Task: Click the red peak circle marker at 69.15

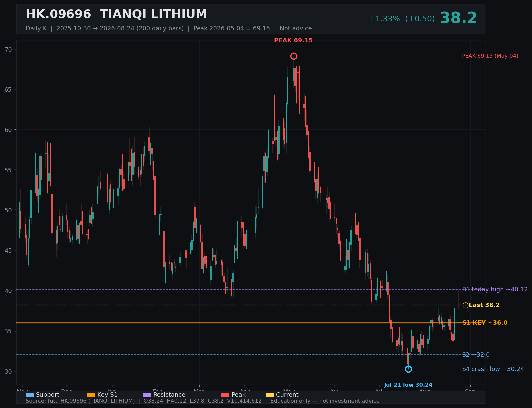Action: pos(294,56)
